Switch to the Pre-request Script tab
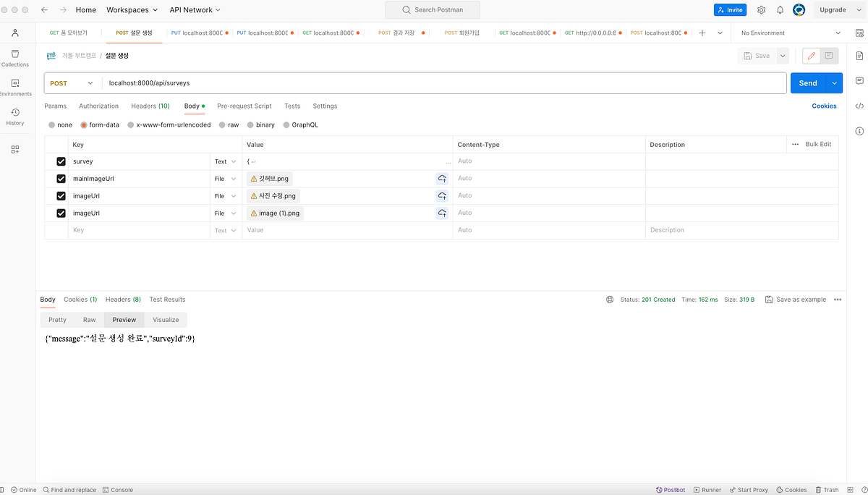 [x=244, y=106]
